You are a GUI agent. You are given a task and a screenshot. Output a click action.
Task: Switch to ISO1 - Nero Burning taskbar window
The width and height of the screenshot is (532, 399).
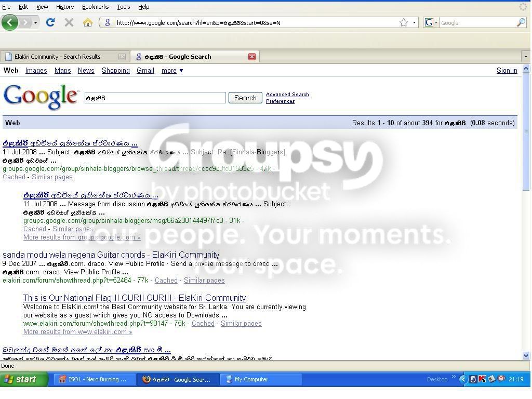tap(95, 379)
